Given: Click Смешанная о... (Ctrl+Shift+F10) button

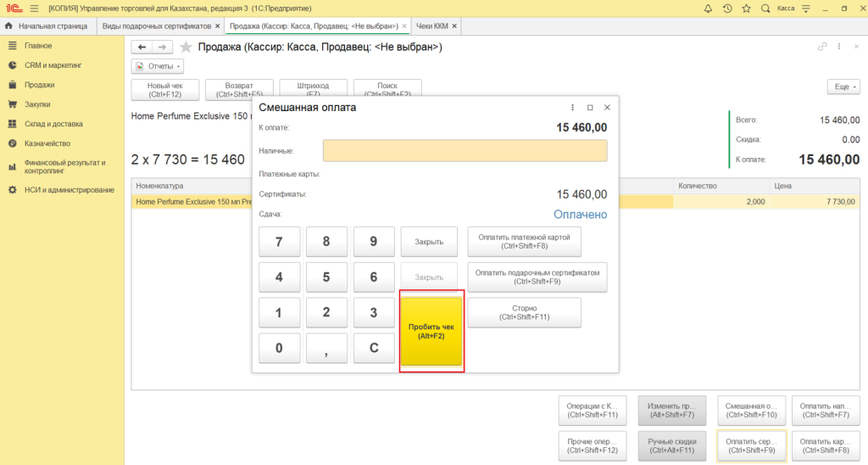Looking at the screenshot, I should [x=751, y=411].
